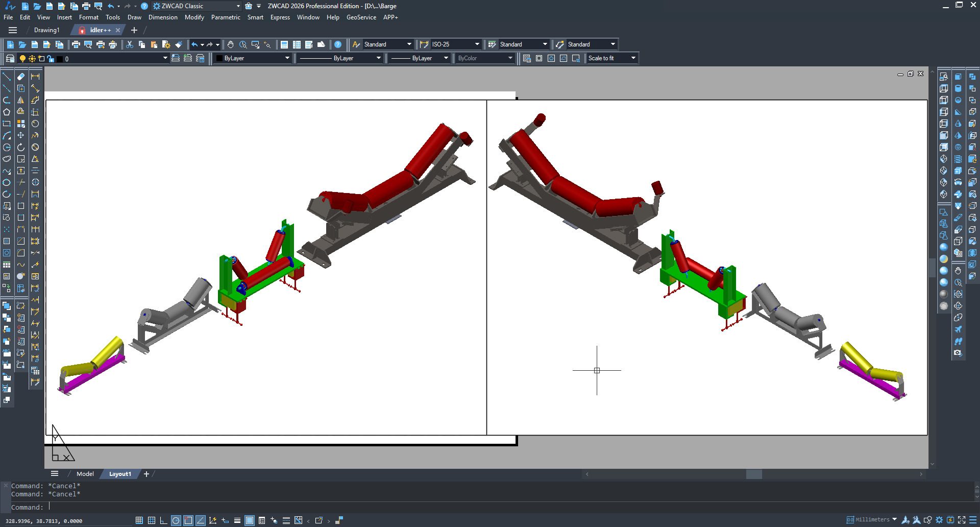The height and width of the screenshot is (527, 980).
Task: Click Match Properties paintbrush icon
Action: coord(179,44)
